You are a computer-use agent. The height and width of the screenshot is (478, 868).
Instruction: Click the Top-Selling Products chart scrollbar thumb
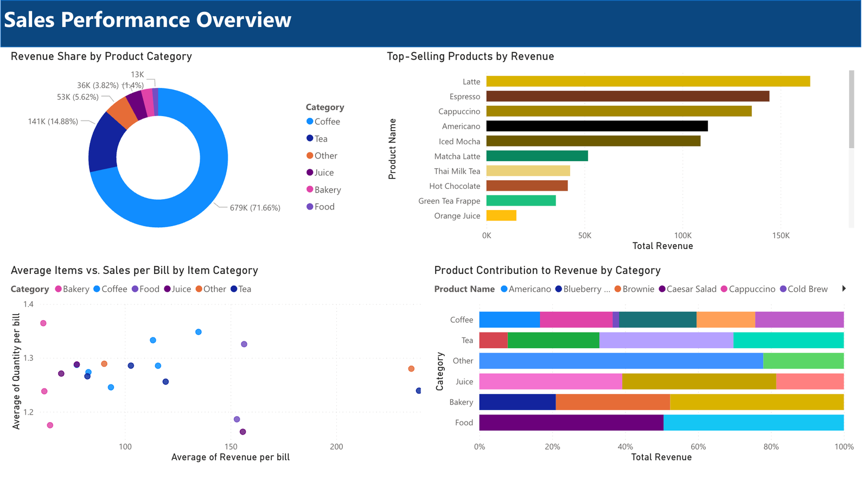coord(852,109)
